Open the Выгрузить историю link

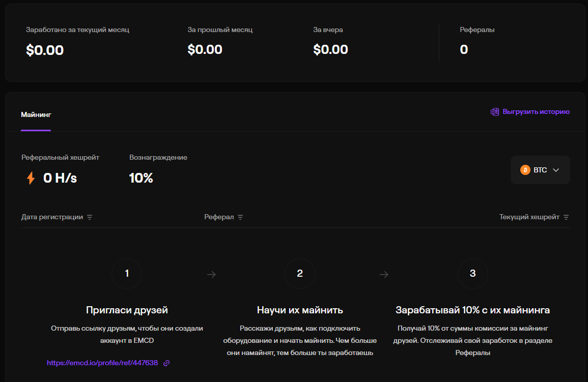pyautogui.click(x=536, y=112)
